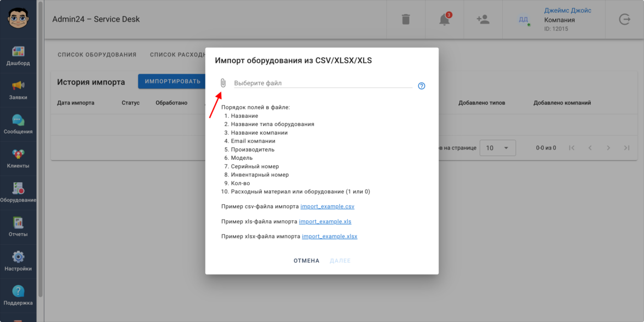The height and width of the screenshot is (322, 644).
Task: Click the Расходный материал или оборудование item
Action: click(301, 192)
